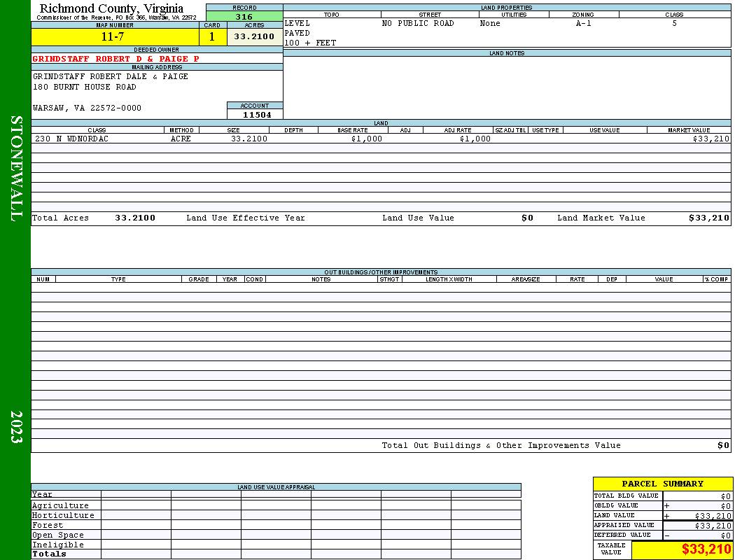
Task: Click the outbuildings total $0
Action: [723, 446]
